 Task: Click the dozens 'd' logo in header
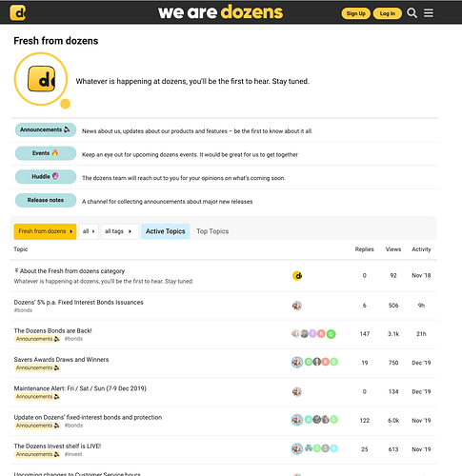[x=18, y=12]
